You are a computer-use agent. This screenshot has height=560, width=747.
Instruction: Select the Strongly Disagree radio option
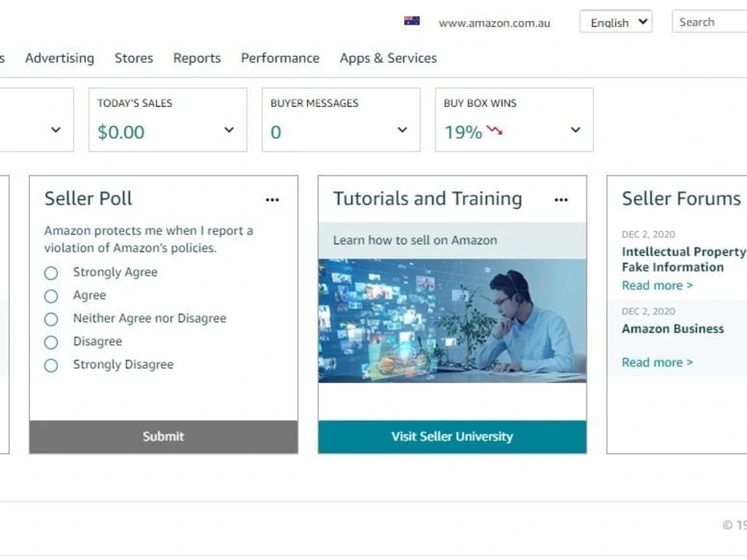click(51, 366)
